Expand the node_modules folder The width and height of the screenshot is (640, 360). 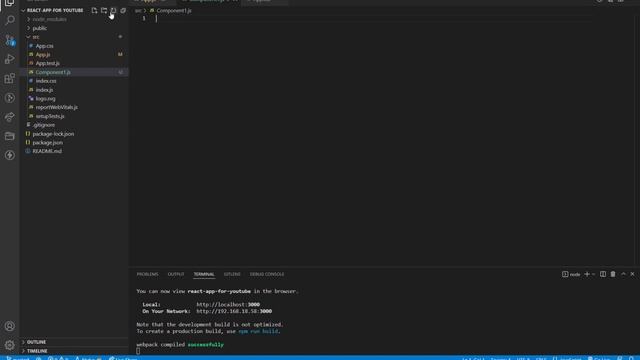click(74, 19)
